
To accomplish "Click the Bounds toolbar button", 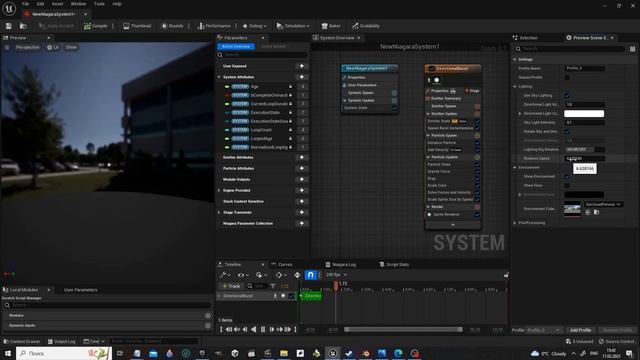I will point(172,26).
